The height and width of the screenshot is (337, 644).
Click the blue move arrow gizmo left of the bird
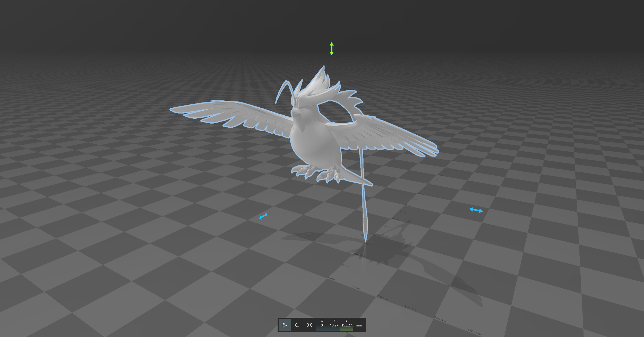(263, 216)
